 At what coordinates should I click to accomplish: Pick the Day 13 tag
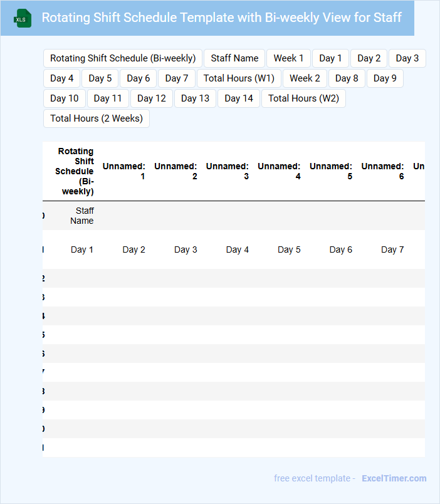(x=195, y=98)
